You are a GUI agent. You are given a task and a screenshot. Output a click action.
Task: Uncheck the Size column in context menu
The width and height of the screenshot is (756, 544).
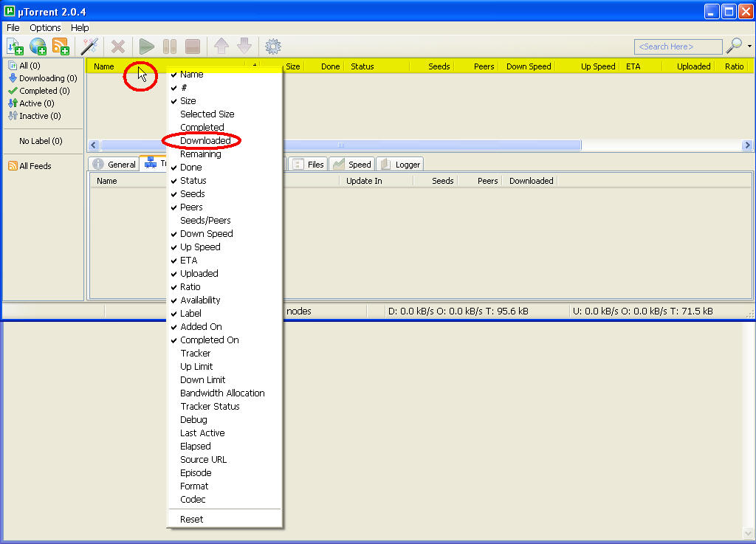click(188, 101)
